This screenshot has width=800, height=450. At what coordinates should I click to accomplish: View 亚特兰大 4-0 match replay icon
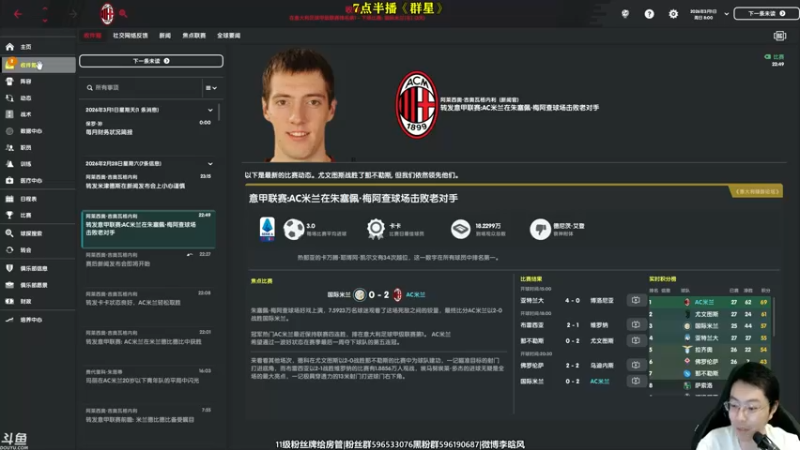click(x=635, y=301)
